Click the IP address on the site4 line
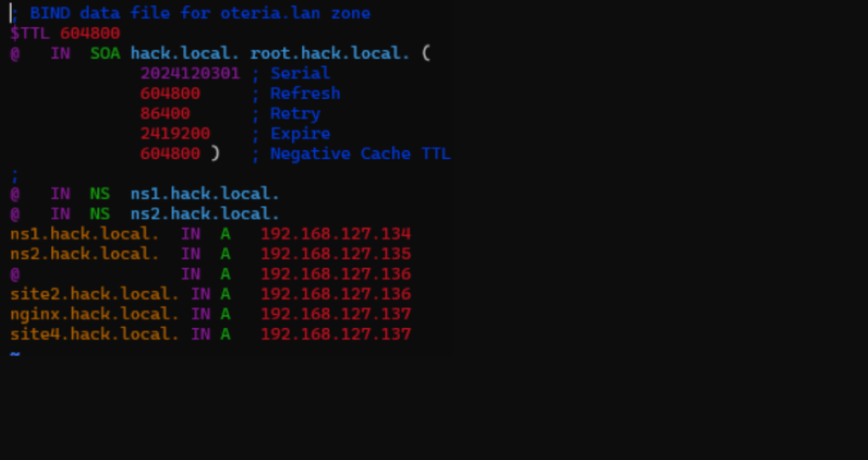 coord(335,334)
